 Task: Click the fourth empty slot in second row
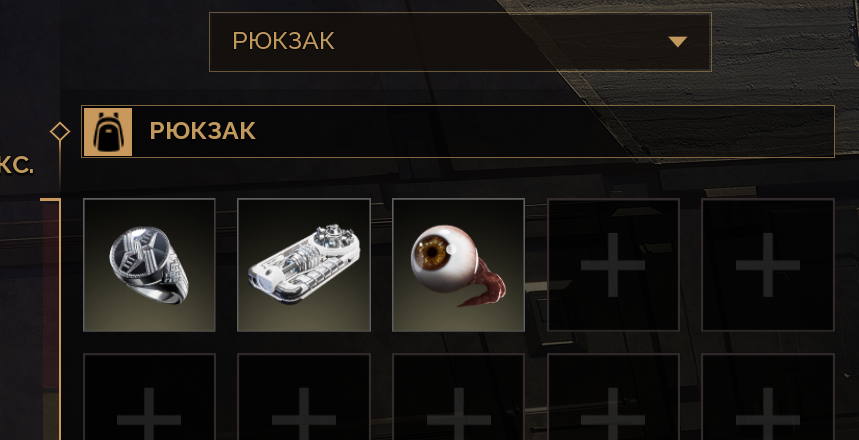click(x=614, y=397)
